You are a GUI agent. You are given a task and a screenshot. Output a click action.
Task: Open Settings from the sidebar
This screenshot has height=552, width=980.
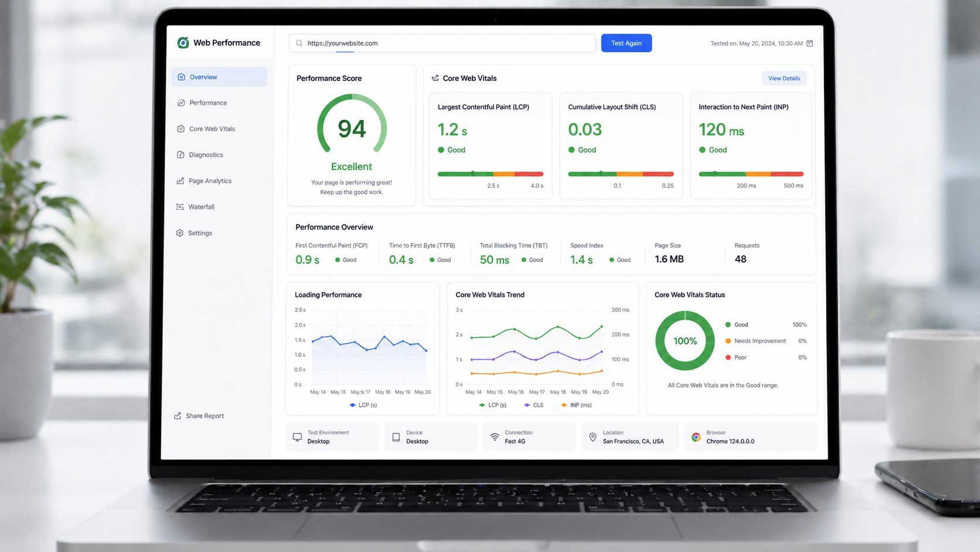(200, 233)
